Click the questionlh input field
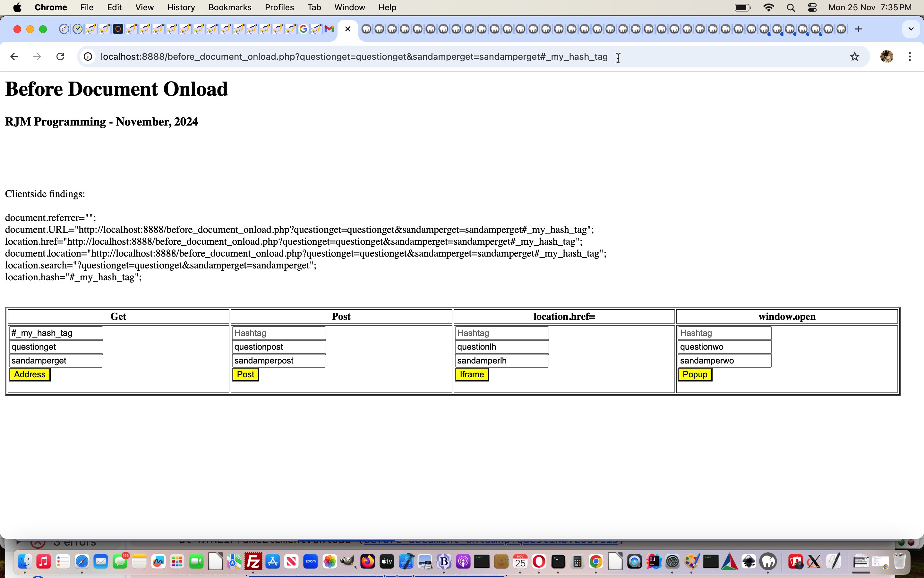The width and height of the screenshot is (924, 578). pos(502,347)
